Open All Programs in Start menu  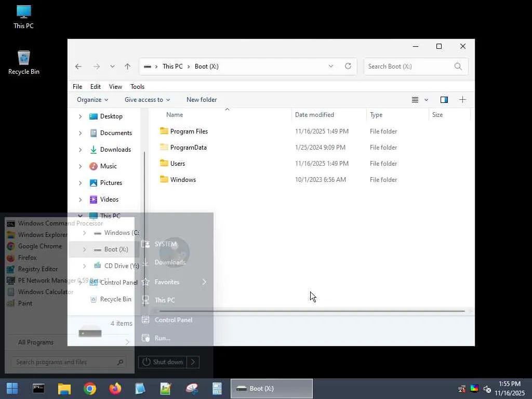click(x=71, y=342)
